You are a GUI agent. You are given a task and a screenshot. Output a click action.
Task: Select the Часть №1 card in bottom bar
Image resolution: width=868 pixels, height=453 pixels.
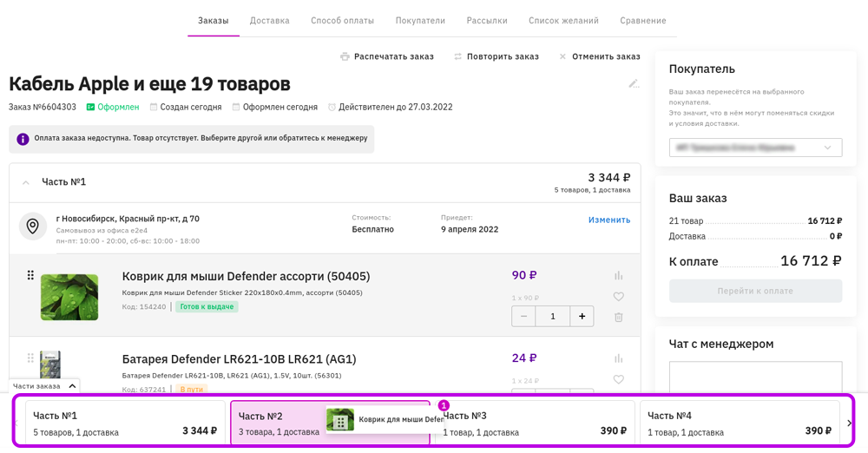125,423
